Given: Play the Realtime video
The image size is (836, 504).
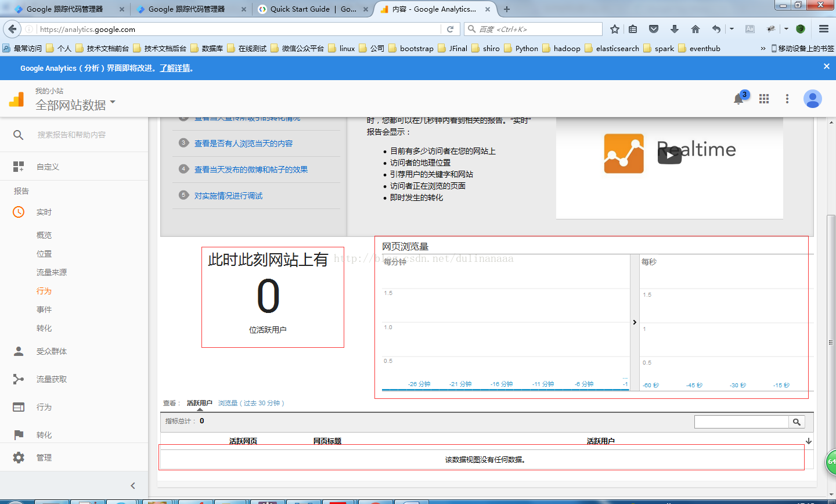Looking at the screenshot, I should pos(669,154).
